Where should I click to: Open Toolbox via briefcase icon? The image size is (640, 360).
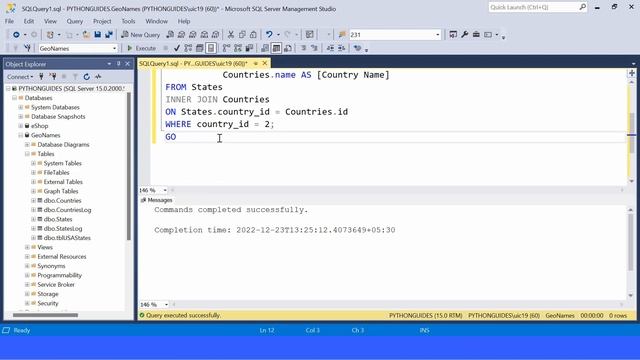tap(476, 35)
